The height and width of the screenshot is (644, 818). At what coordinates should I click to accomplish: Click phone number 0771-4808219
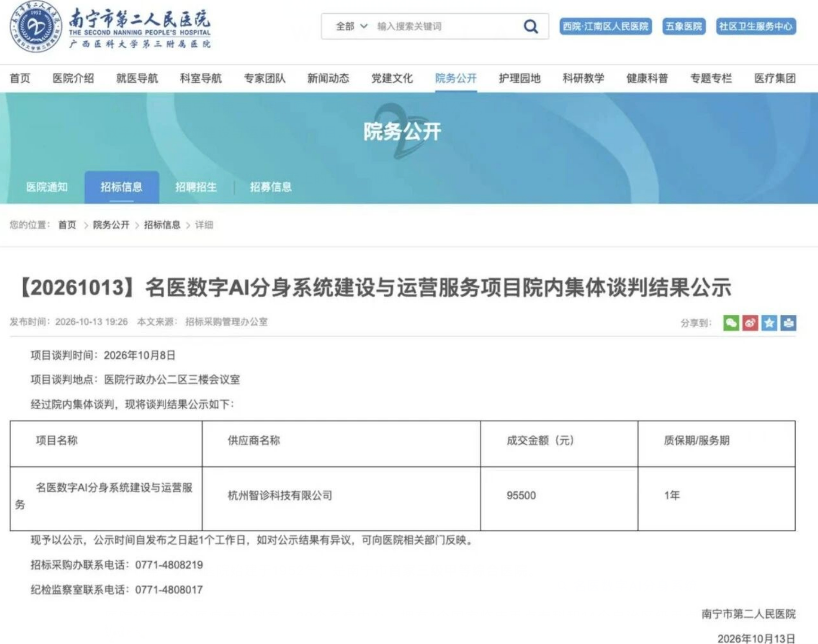(x=169, y=565)
